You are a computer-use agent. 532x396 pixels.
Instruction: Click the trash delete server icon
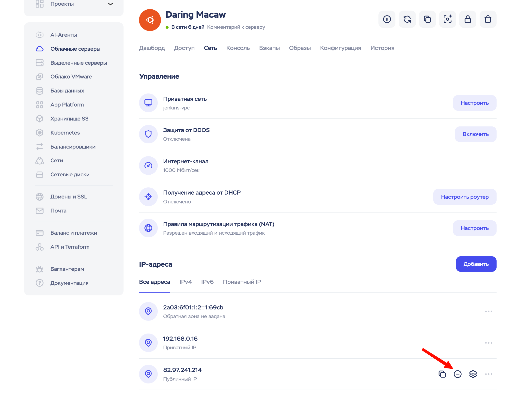[x=488, y=19]
